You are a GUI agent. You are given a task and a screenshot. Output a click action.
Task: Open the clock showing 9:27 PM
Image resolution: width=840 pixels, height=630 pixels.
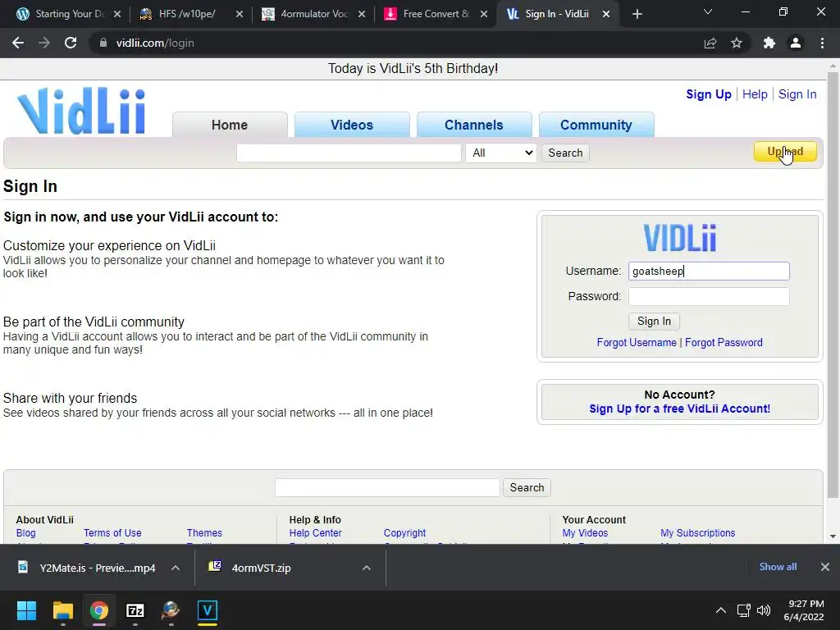coord(804,610)
